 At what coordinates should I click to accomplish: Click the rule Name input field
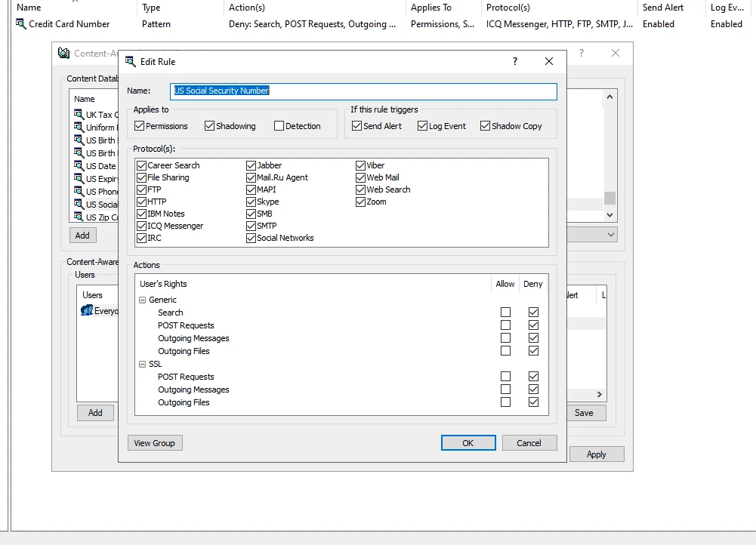(363, 91)
